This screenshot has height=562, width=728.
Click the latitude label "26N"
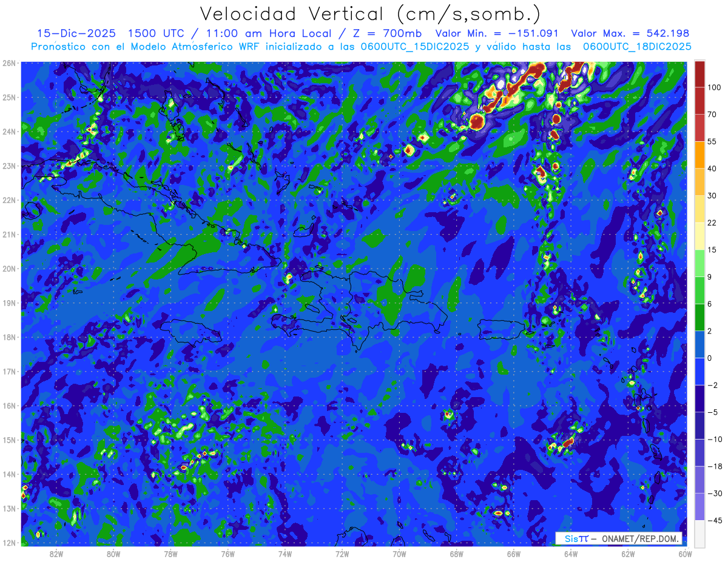pos(9,63)
